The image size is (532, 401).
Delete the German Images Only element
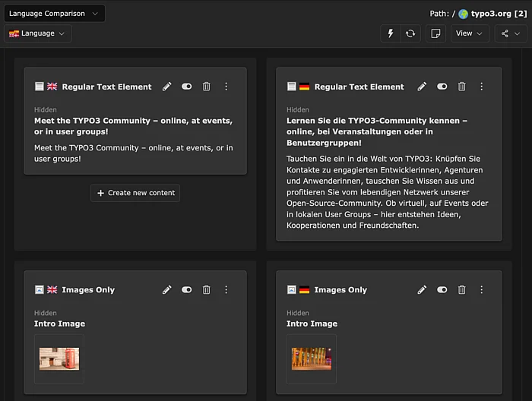(x=462, y=290)
